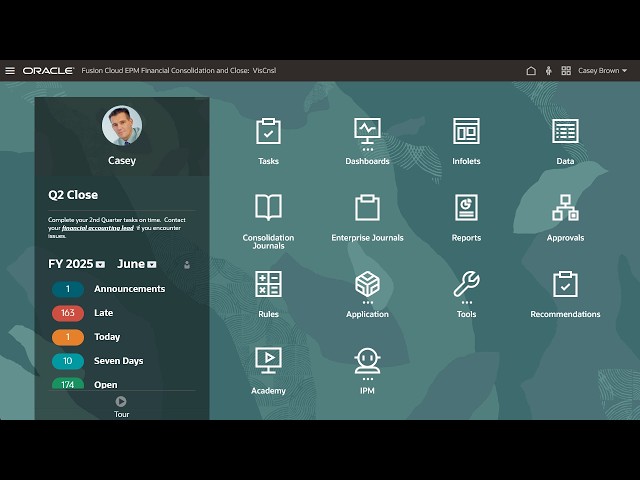This screenshot has height=480, width=640.
Task: Open the Approvals card
Action: (565, 218)
